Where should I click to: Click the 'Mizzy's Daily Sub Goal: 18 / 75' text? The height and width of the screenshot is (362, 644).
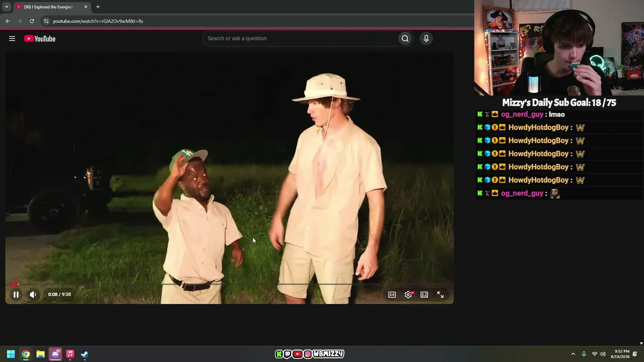pyautogui.click(x=559, y=103)
